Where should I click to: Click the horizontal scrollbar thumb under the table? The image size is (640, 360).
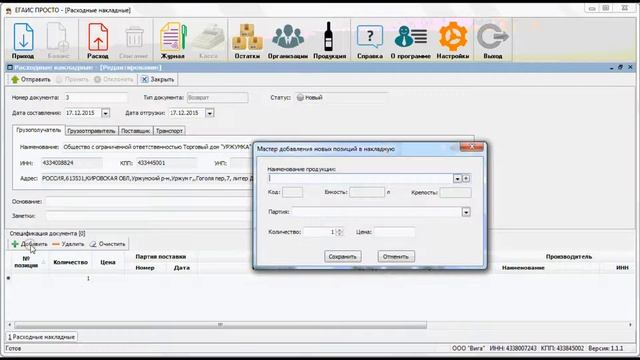pos(220,325)
